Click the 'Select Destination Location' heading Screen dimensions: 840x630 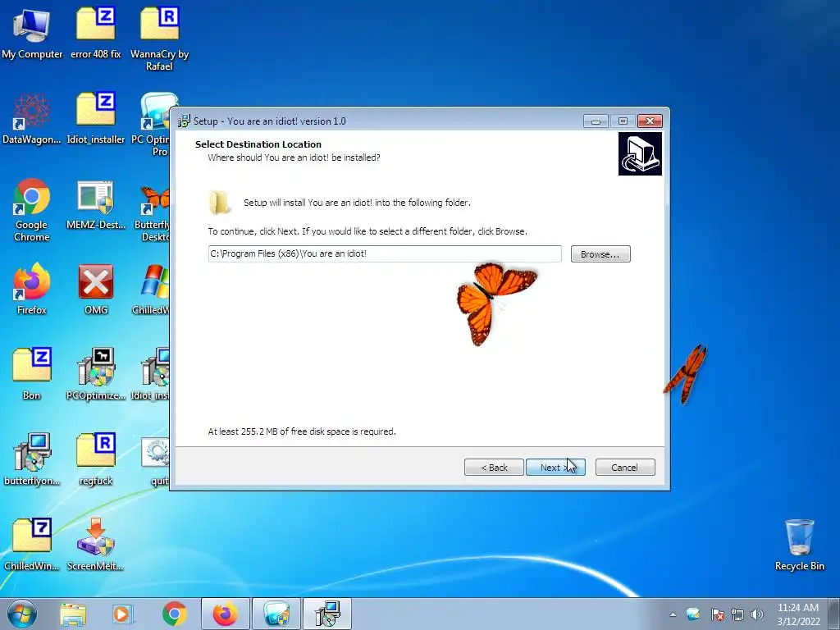(258, 144)
